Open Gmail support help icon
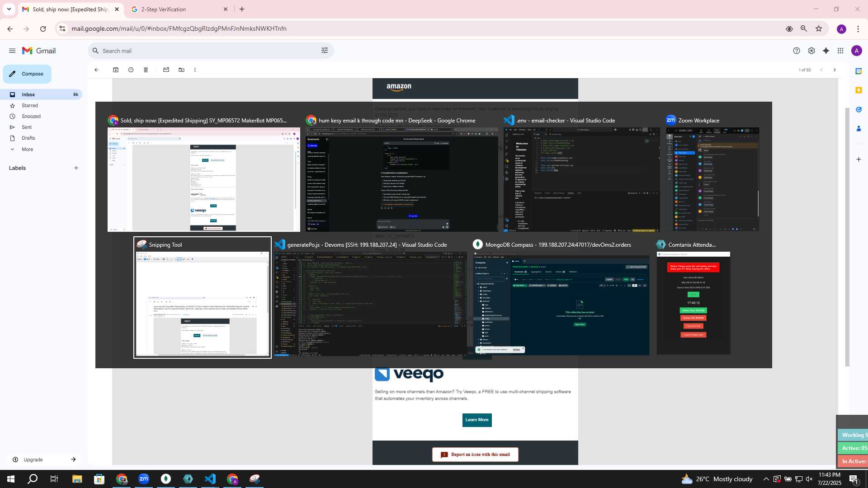The height and width of the screenshot is (488, 868). [x=797, y=51]
